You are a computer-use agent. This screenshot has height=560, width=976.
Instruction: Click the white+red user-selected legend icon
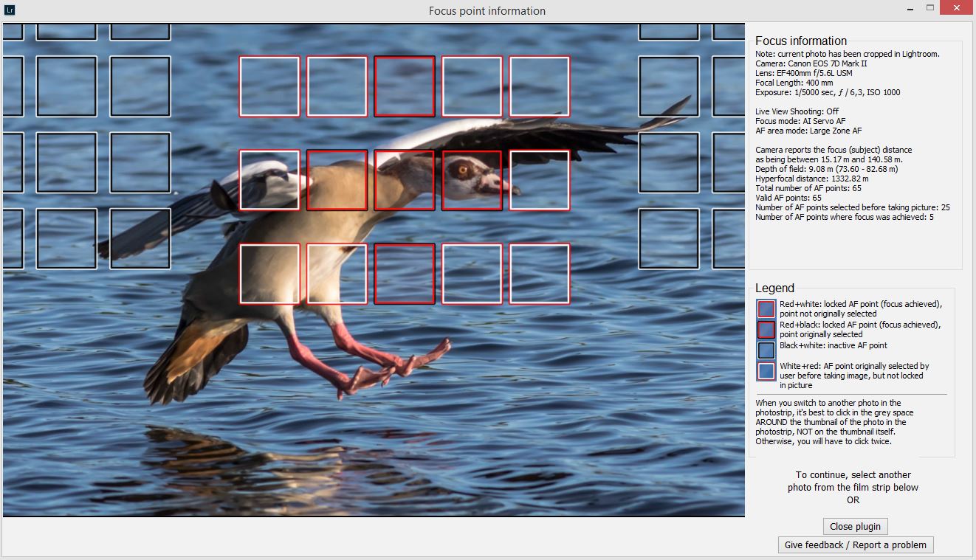pyautogui.click(x=765, y=371)
